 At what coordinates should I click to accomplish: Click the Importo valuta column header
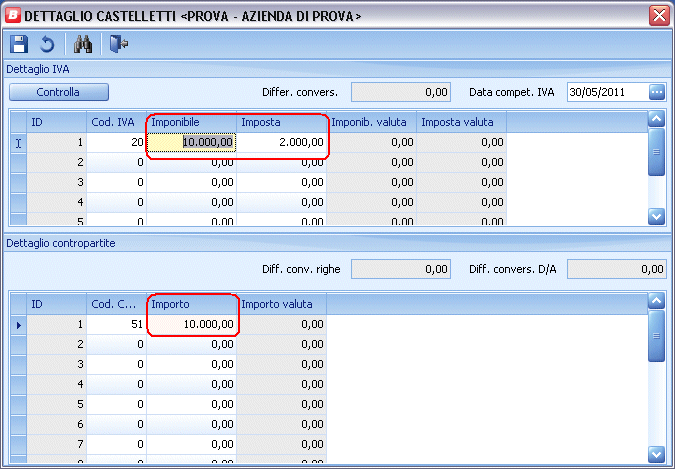283,303
